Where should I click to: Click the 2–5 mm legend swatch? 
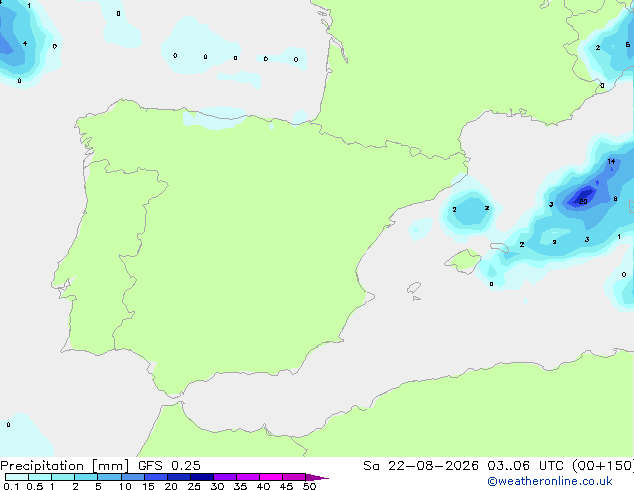click(x=86, y=477)
